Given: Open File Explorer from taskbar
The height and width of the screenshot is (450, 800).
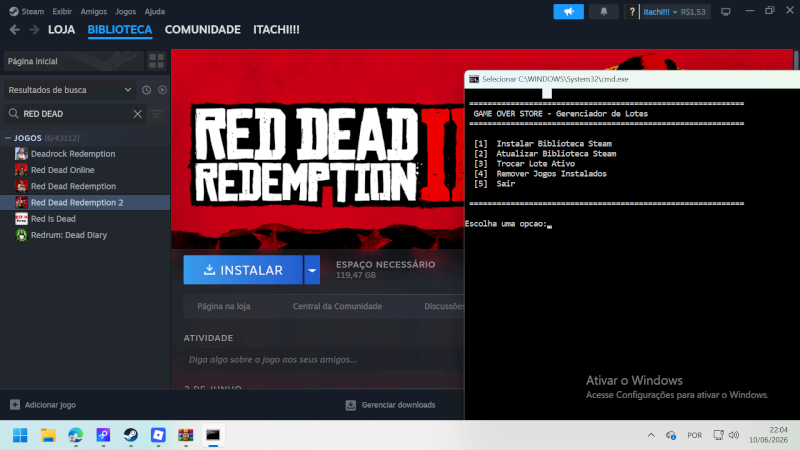Looking at the screenshot, I should tap(48, 435).
